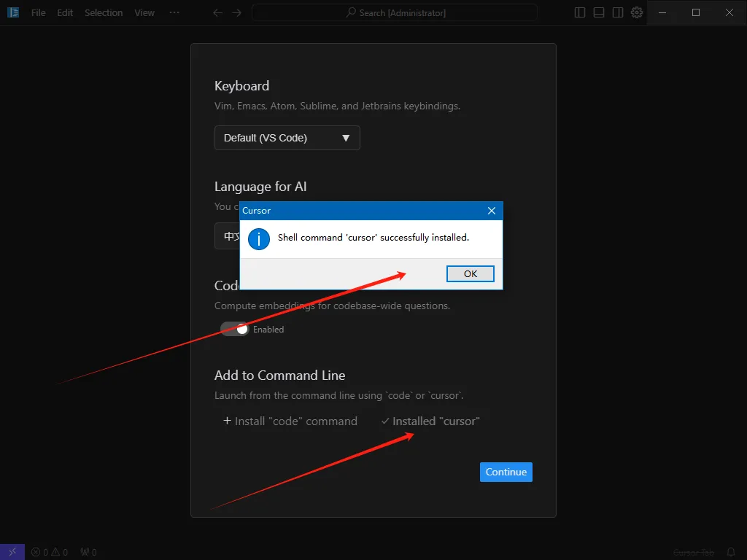Open the Edit menu

(x=65, y=13)
